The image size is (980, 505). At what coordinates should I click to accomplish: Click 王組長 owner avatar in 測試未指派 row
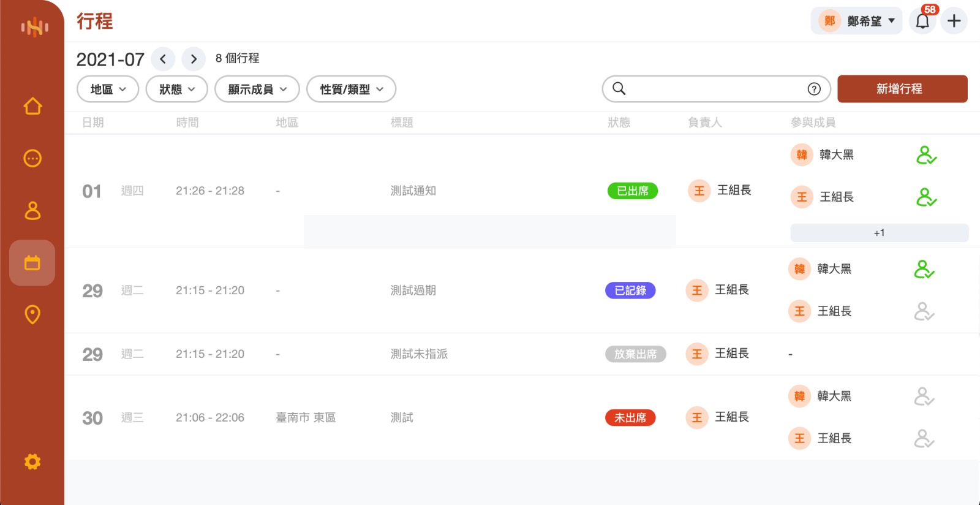click(697, 354)
